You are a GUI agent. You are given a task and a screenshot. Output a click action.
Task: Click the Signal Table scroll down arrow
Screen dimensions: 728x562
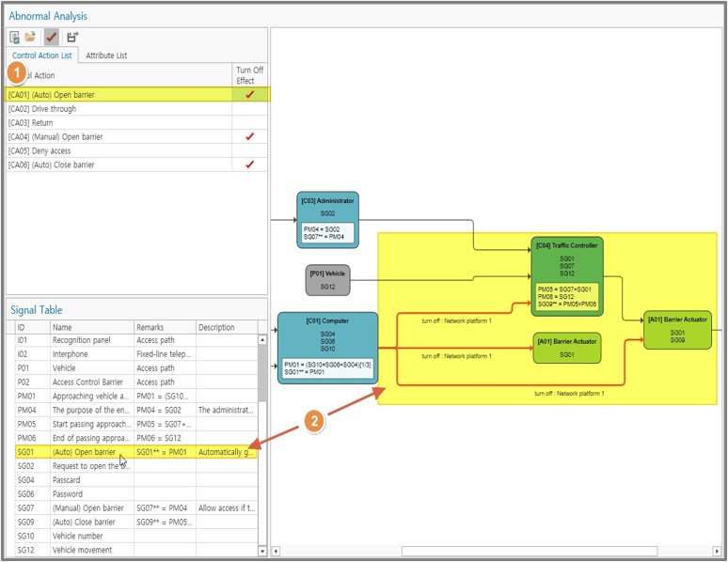point(263,550)
